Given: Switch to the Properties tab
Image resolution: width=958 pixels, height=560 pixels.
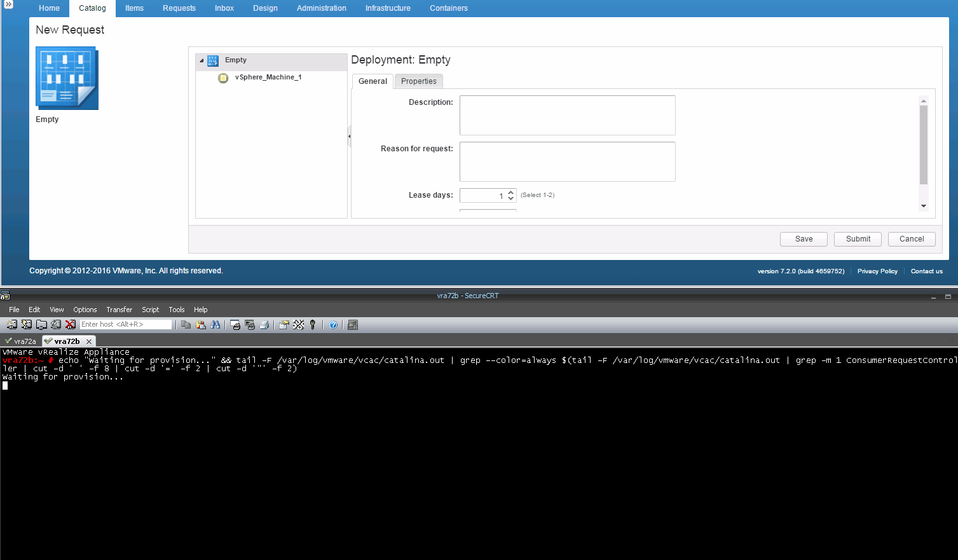Looking at the screenshot, I should point(418,81).
